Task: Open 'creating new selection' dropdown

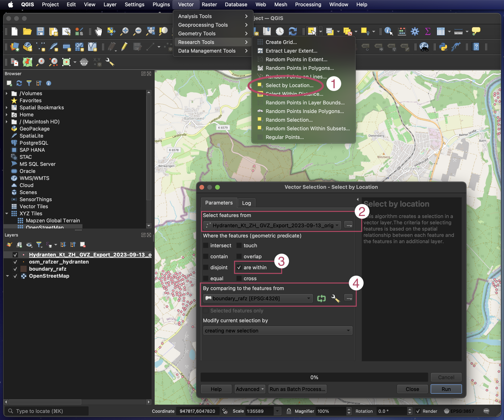Action: pyautogui.click(x=278, y=331)
